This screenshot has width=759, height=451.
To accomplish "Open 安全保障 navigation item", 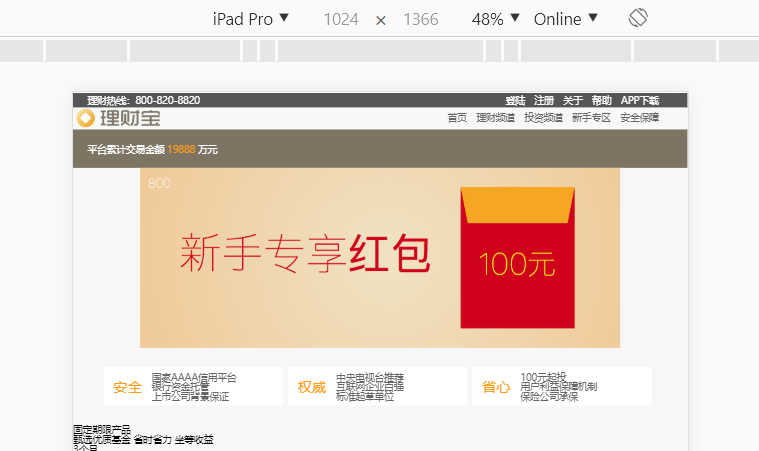I will [639, 118].
